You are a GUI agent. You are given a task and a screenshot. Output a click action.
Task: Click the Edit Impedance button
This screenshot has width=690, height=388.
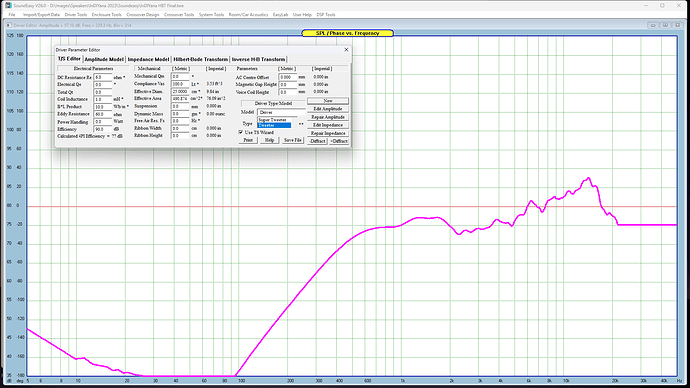(x=328, y=125)
